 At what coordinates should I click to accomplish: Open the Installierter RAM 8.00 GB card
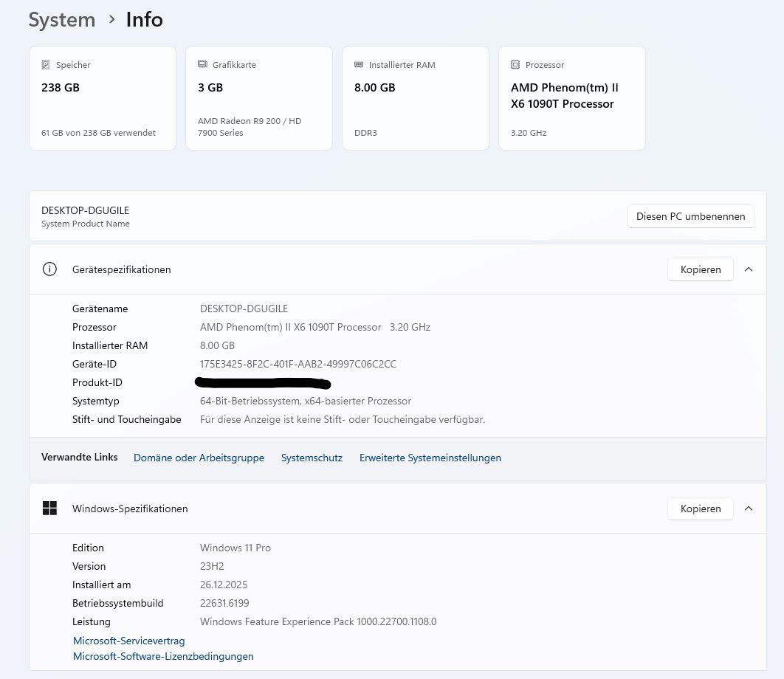pyautogui.click(x=416, y=98)
